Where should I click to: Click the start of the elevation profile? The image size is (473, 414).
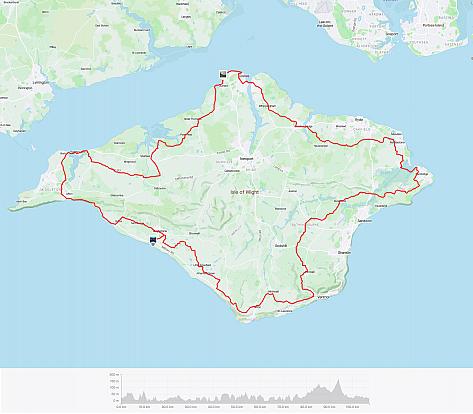pyautogui.click(x=122, y=400)
